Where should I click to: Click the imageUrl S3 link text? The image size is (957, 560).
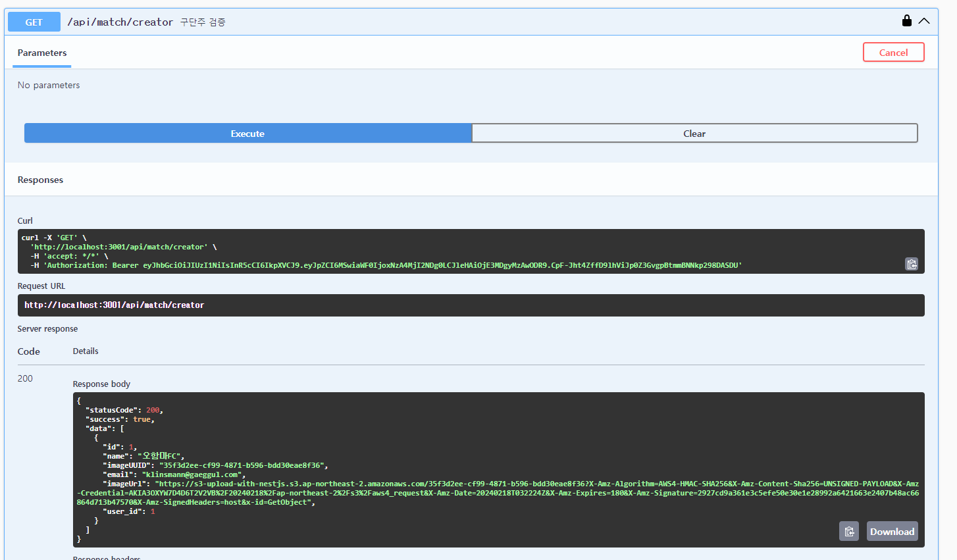498,493
